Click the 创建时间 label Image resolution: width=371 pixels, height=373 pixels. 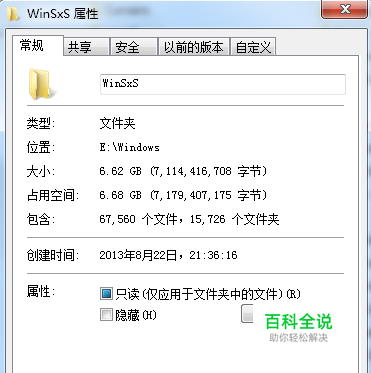tap(53, 256)
